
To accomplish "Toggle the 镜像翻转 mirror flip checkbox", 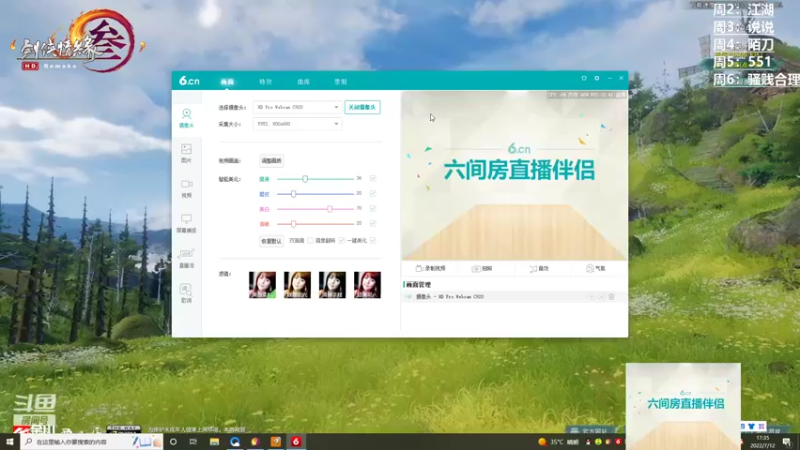I will pos(342,240).
